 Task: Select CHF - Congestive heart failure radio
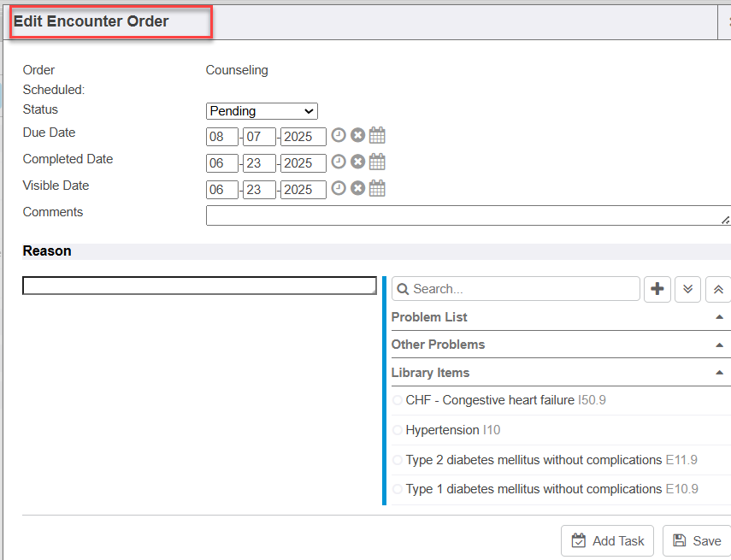[398, 400]
